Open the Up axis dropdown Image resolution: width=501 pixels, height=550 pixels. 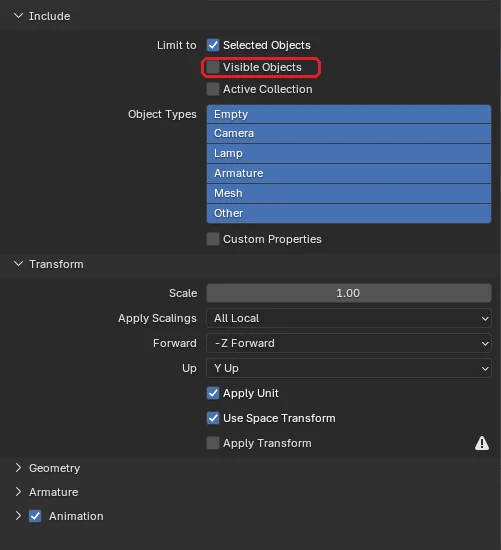pyautogui.click(x=349, y=368)
